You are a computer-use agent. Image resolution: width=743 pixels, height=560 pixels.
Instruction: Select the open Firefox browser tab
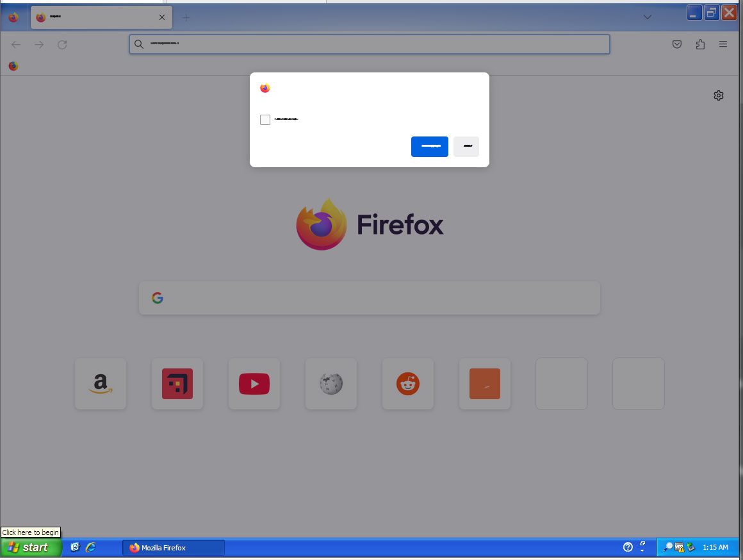tap(101, 17)
